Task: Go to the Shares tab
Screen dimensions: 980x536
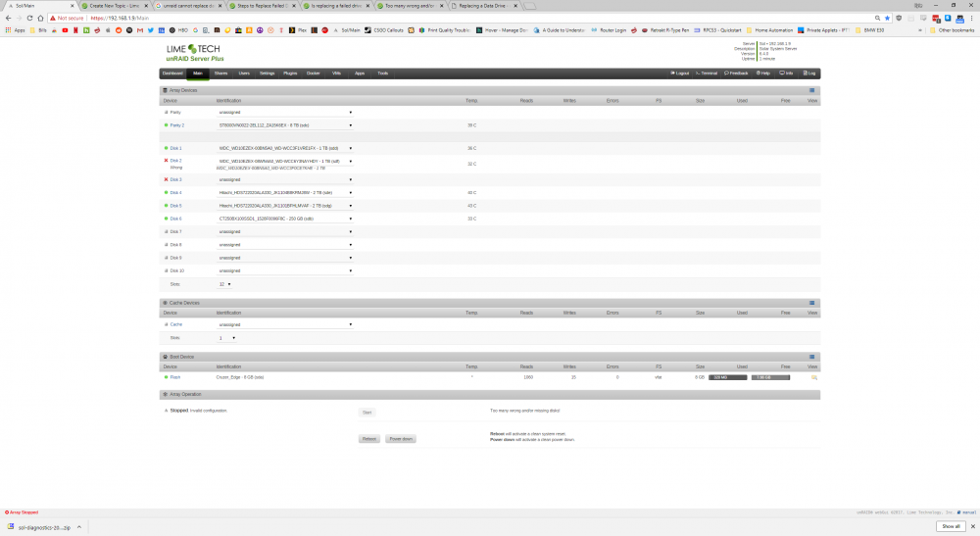Action: coord(220,73)
